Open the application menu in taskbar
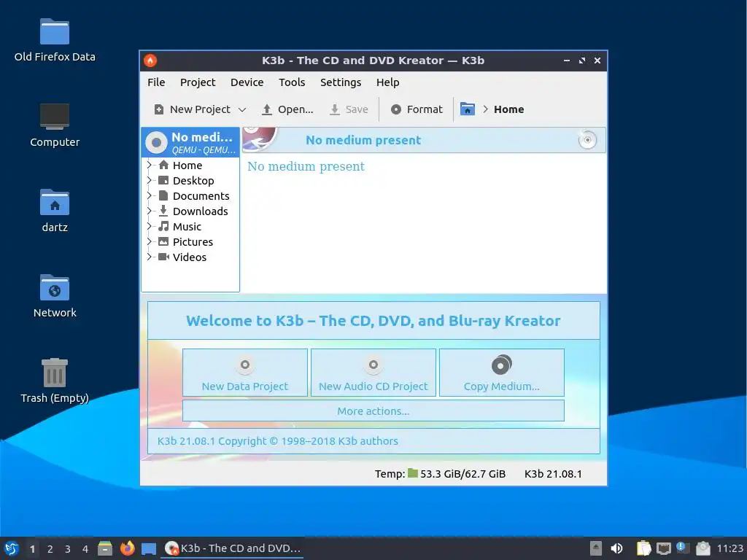The height and width of the screenshot is (560, 747). pos(12,548)
